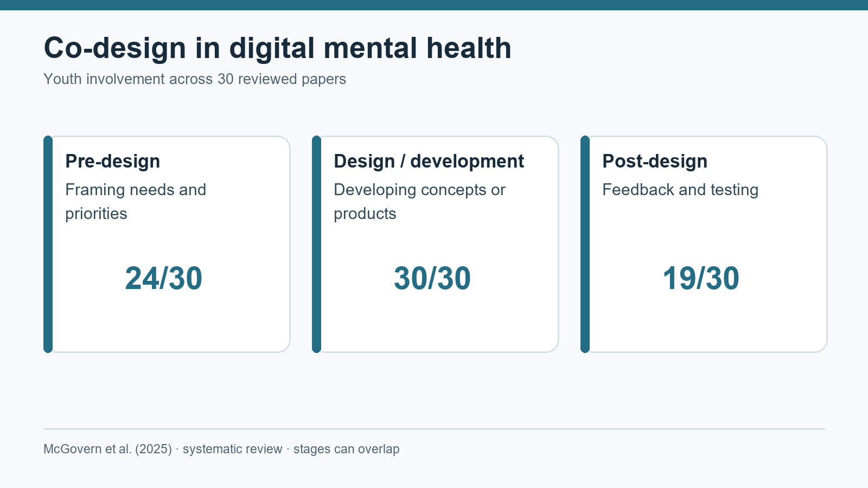The height and width of the screenshot is (488, 868).
Task: Select the 'Post-design' card heading
Action: click(x=655, y=161)
